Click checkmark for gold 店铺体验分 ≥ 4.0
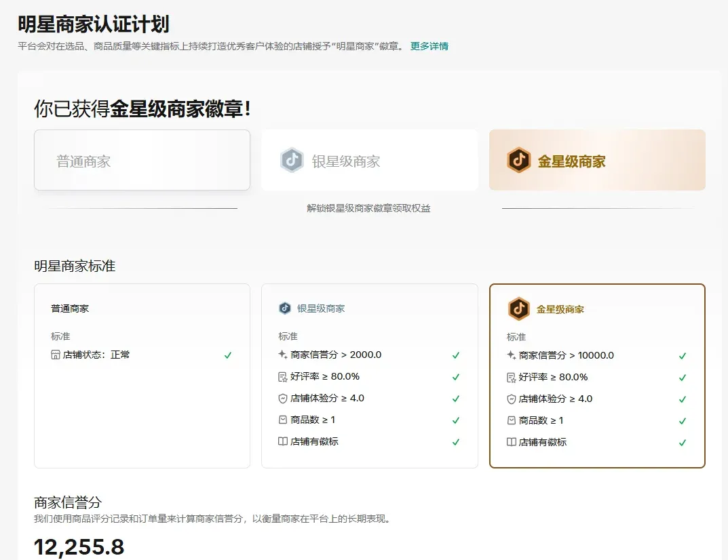The image size is (728, 560). [x=683, y=399]
